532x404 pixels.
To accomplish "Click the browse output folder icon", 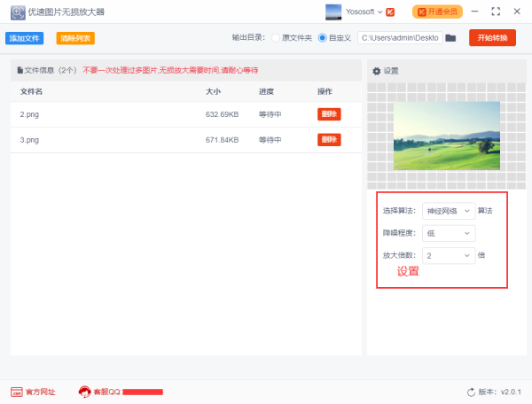I will pyautogui.click(x=450, y=38).
